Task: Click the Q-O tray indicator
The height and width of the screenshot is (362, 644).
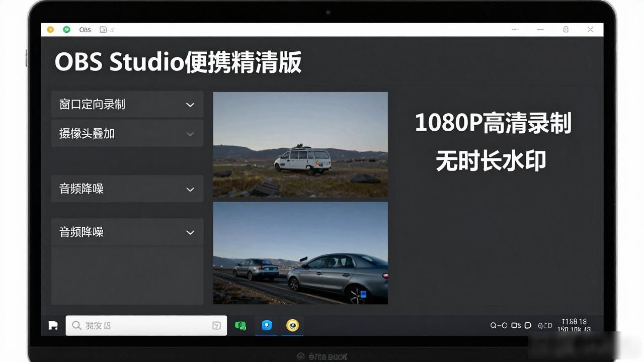Action: (499, 325)
